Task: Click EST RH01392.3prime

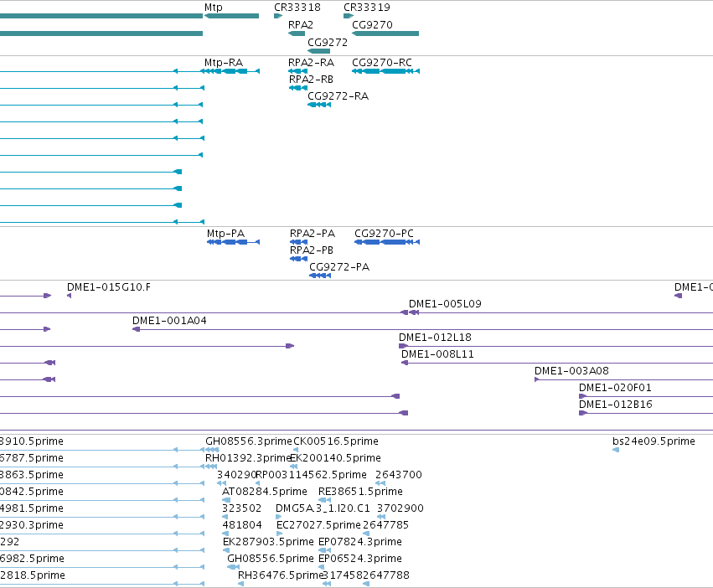Action: 248,458
